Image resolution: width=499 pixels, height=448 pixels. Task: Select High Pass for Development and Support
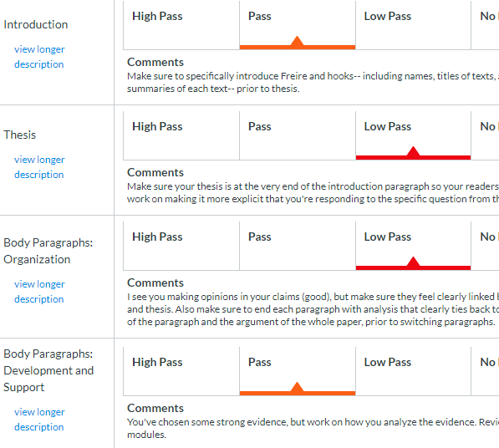(181, 371)
